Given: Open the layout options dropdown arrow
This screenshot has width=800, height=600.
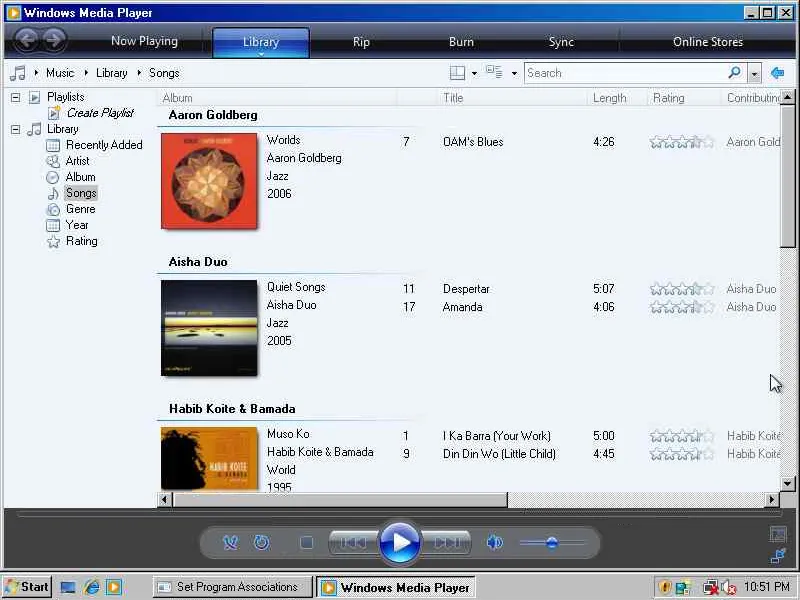Looking at the screenshot, I should click(x=474, y=73).
